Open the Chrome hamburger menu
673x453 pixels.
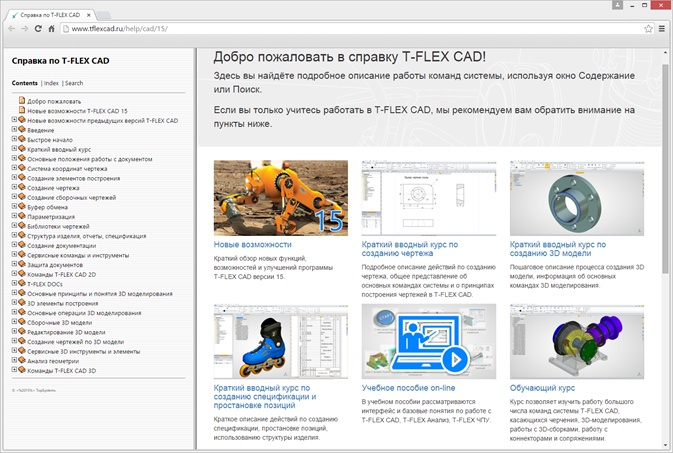point(662,29)
